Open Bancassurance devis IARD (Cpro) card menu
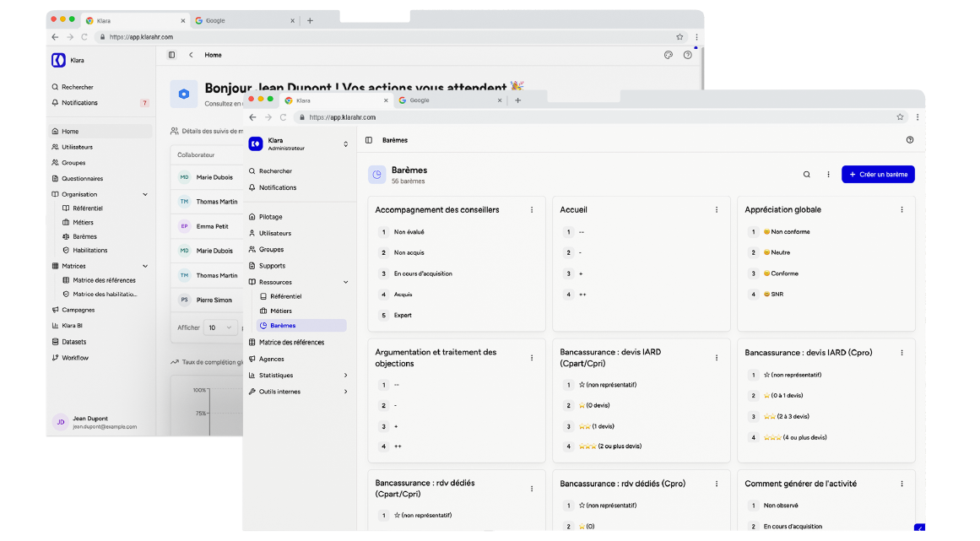 (901, 353)
